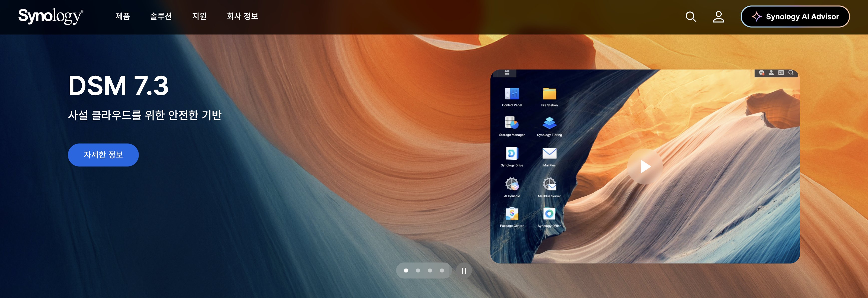This screenshot has height=298, width=868.
Task: Click the 자세한 정보 button
Action: point(103,154)
